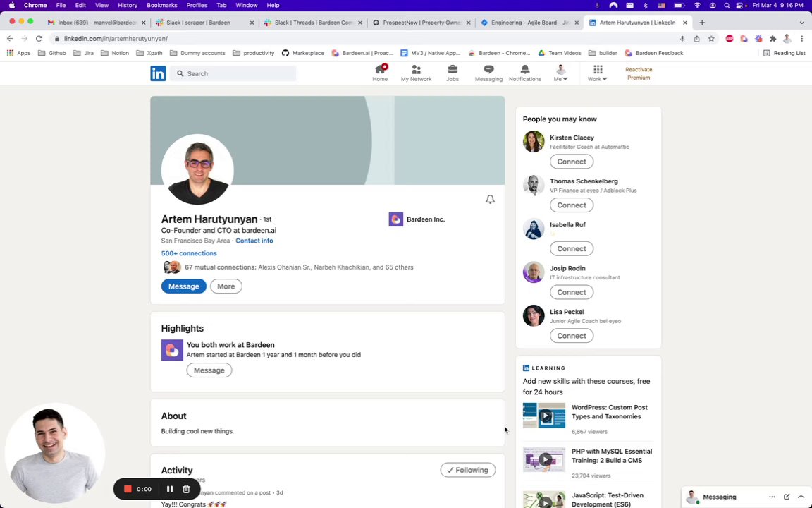This screenshot has height=508, width=812.
Task: Connect with Thomas Schenkelberg
Action: (572, 205)
